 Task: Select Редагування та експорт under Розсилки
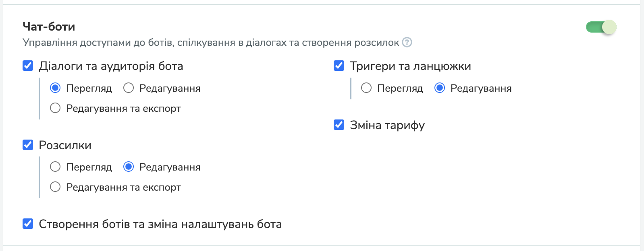55,187
